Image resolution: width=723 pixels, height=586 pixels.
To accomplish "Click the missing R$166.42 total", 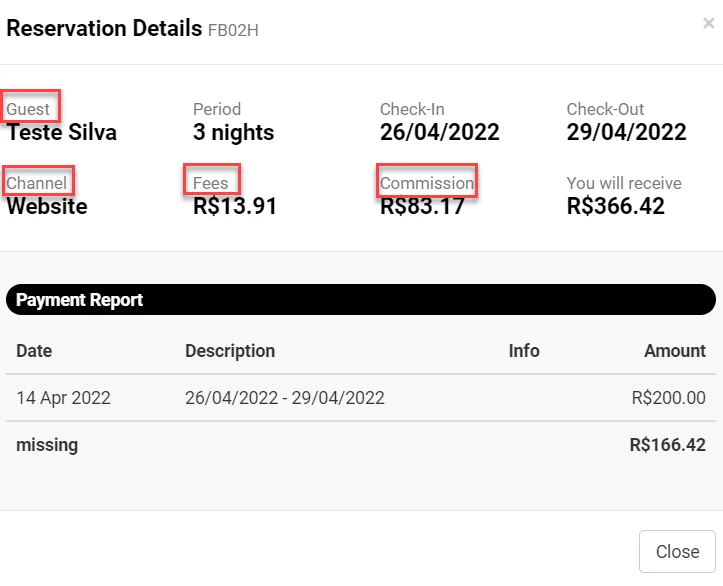I will [x=667, y=445].
